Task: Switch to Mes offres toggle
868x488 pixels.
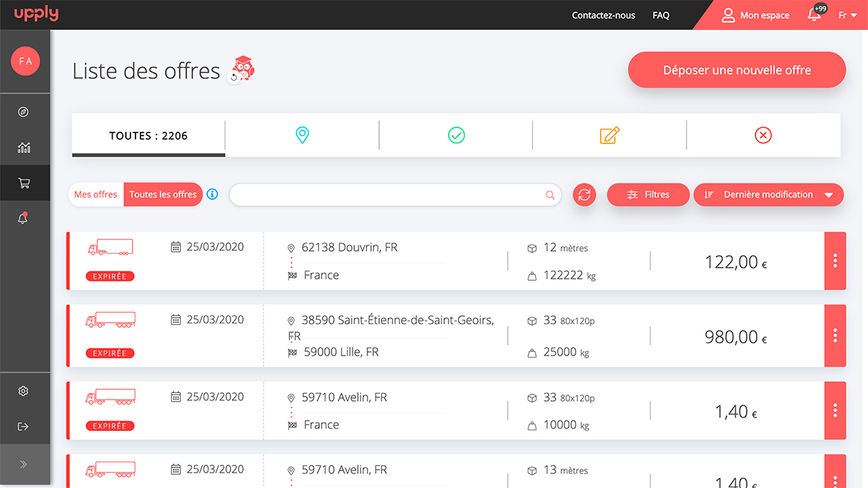Action: pos(96,195)
